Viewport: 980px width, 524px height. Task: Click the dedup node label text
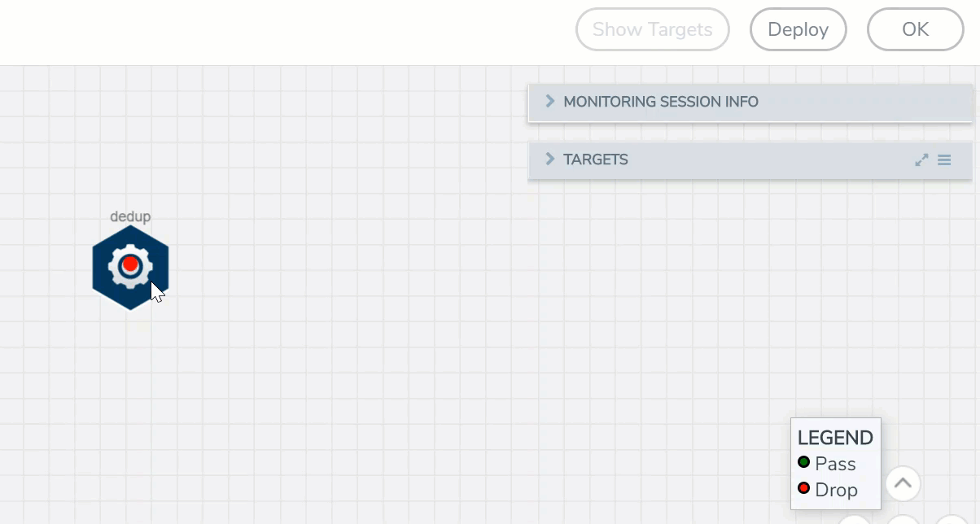pyautogui.click(x=130, y=216)
